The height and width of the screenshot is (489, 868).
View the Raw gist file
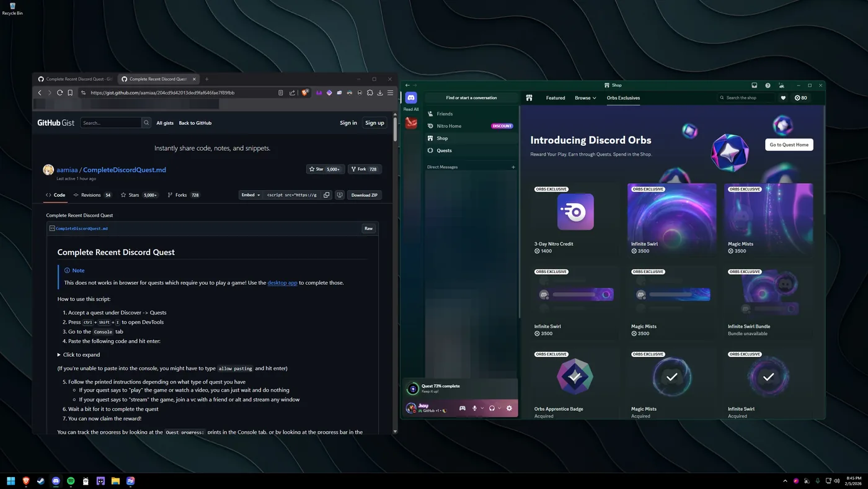[368, 228]
